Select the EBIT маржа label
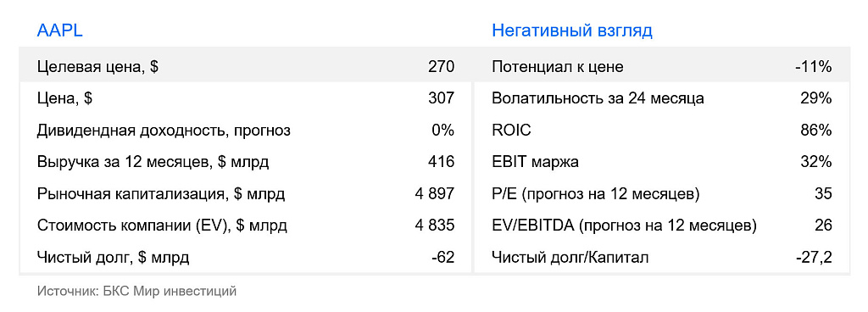Screen dimensions: 868x312 (x=535, y=163)
